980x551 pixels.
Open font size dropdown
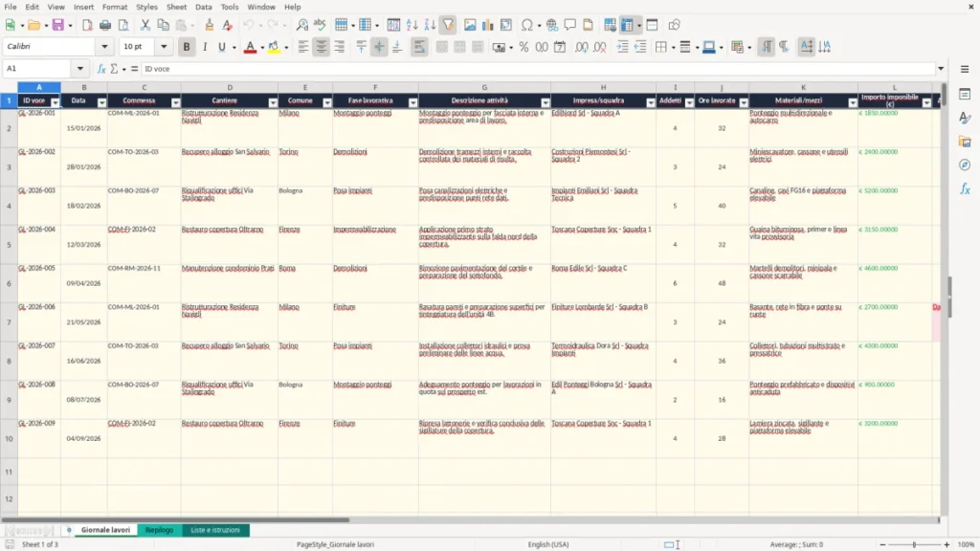click(164, 46)
